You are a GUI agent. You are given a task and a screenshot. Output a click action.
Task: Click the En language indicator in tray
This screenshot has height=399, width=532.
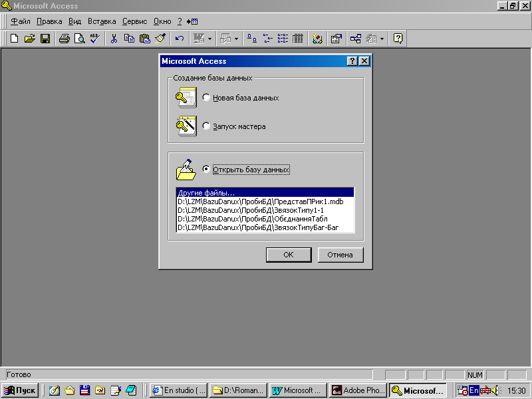[x=474, y=390]
